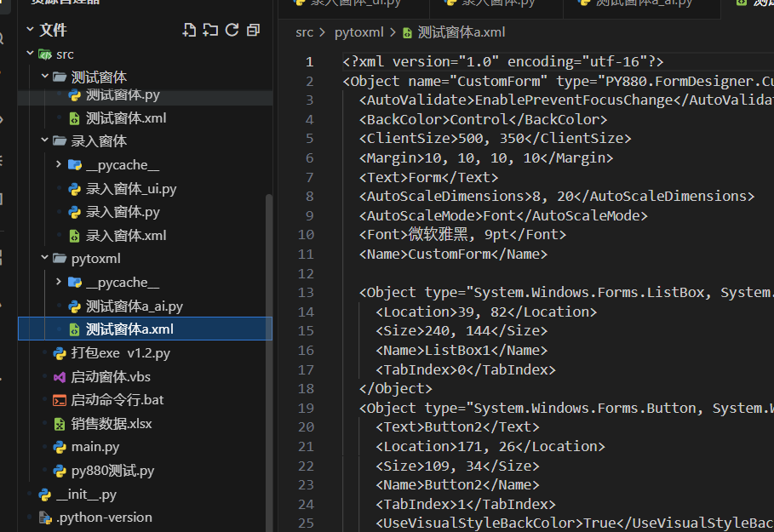Screen dimensions: 774x532
Task: Expand __pycache__ folder under pytoxml
Action: point(58,283)
